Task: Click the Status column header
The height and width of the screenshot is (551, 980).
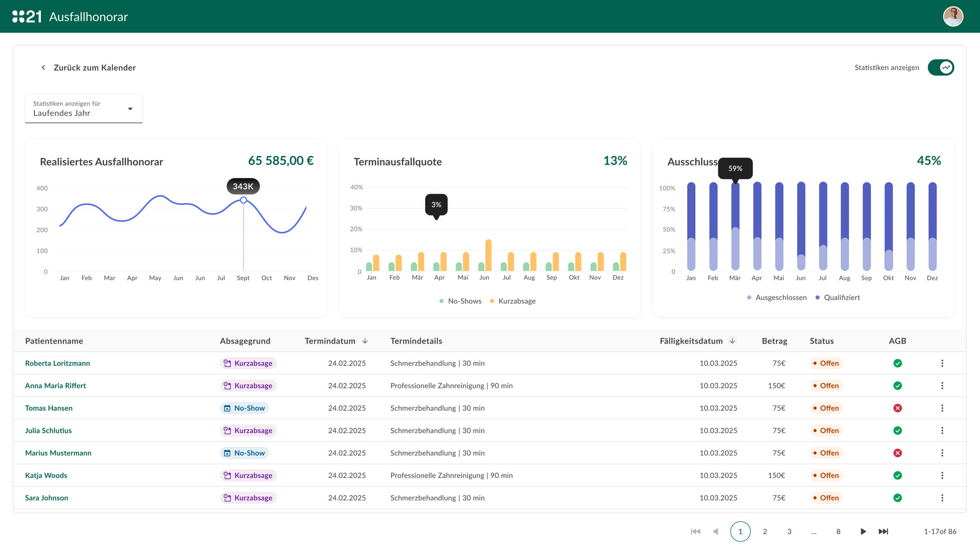Action: pos(822,341)
